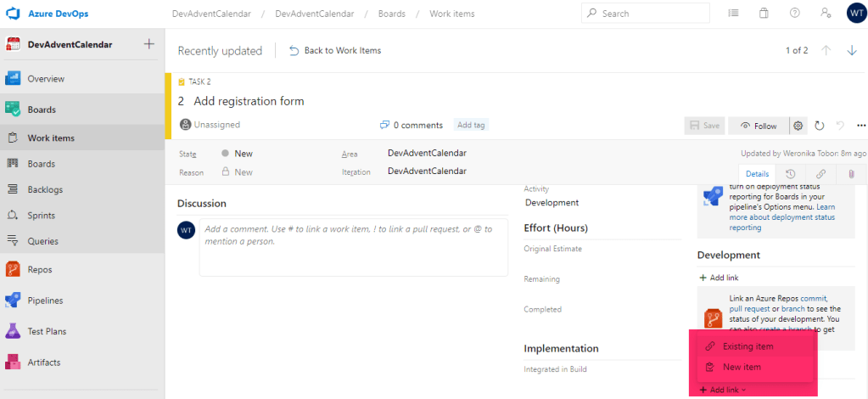Go Back to Work Items
Viewport: 868px width, 399px height.
(x=335, y=51)
